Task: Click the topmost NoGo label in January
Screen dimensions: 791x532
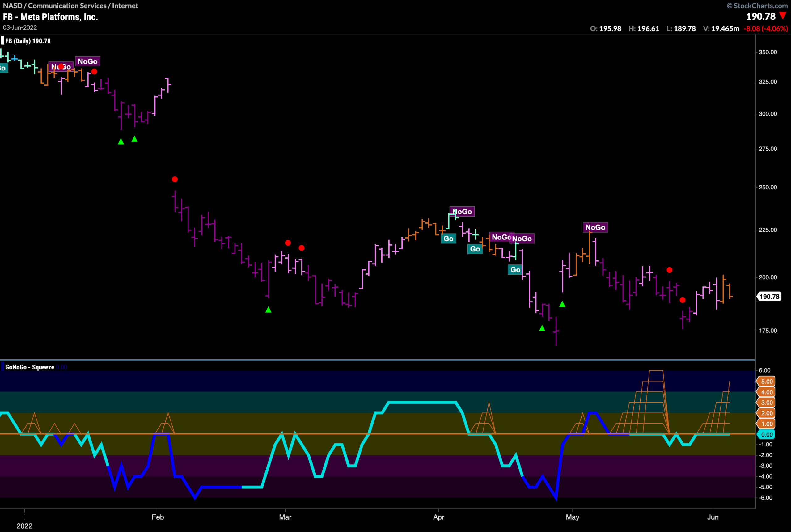Action: pos(87,61)
